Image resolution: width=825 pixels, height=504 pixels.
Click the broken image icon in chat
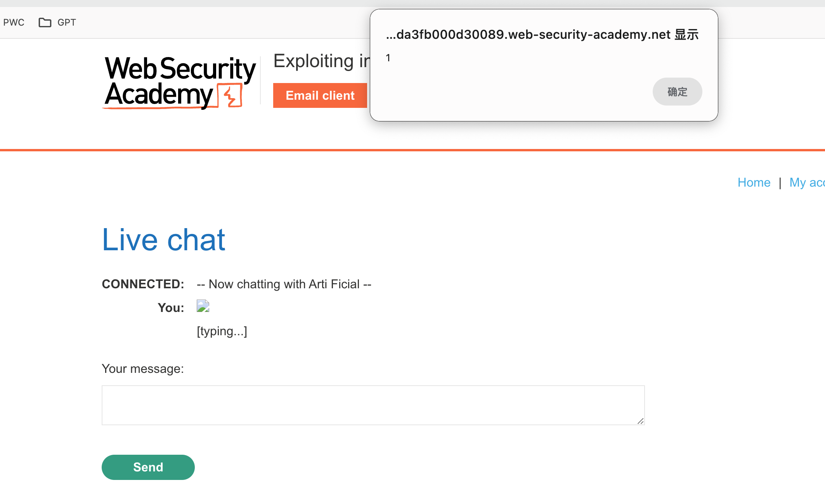click(x=203, y=306)
